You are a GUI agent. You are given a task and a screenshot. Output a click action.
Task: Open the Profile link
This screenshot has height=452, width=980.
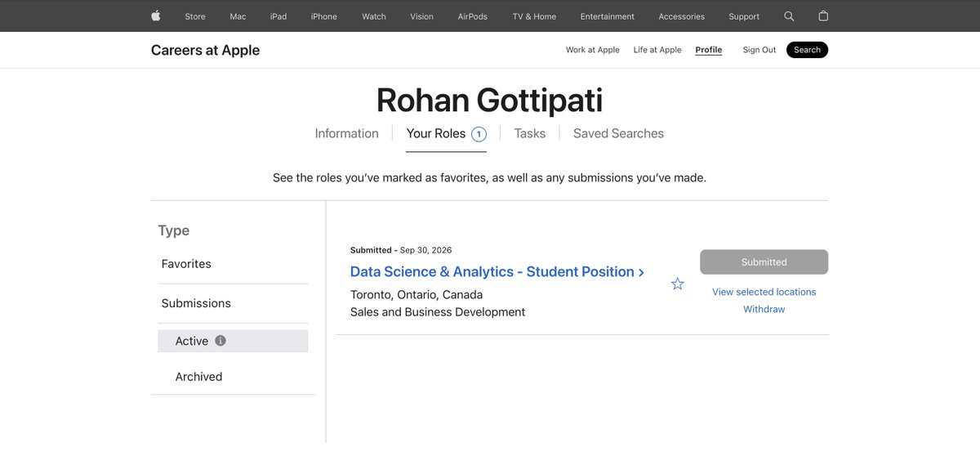[x=709, y=50]
